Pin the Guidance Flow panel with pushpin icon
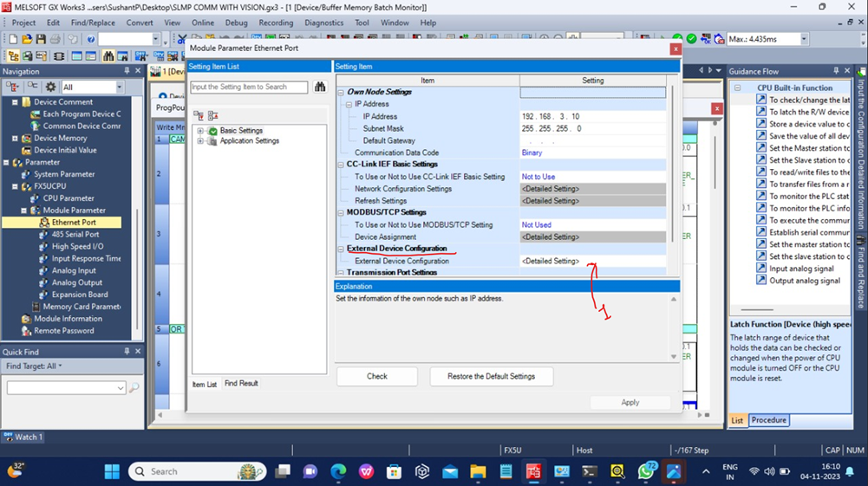 (836, 71)
